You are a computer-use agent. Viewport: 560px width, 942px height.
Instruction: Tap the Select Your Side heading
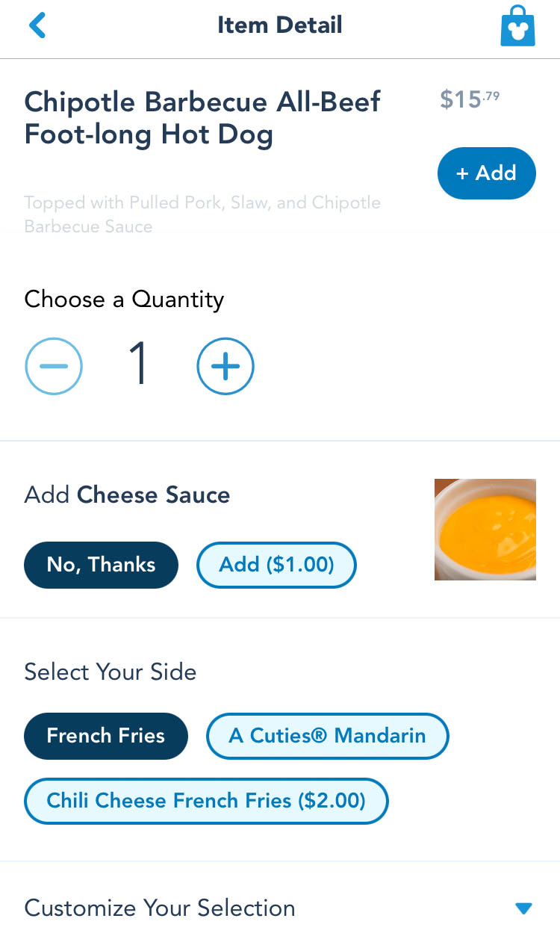[111, 672]
